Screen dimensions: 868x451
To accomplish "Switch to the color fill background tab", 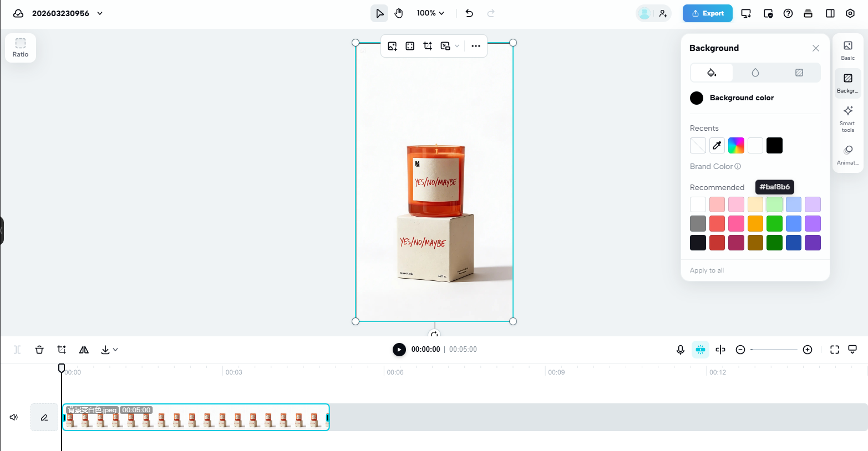I will pyautogui.click(x=712, y=73).
